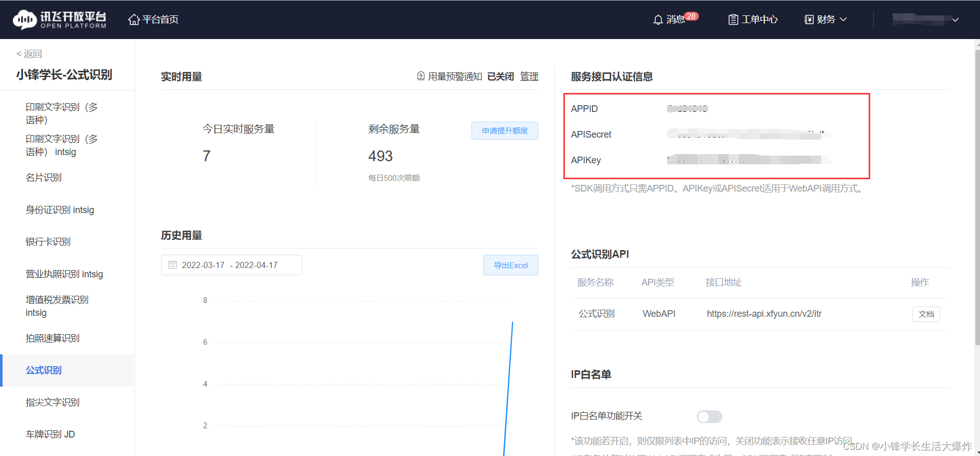980x456 pixels.
Task: Click the 小锋学长-公式识别 app title
Action: tap(64, 75)
